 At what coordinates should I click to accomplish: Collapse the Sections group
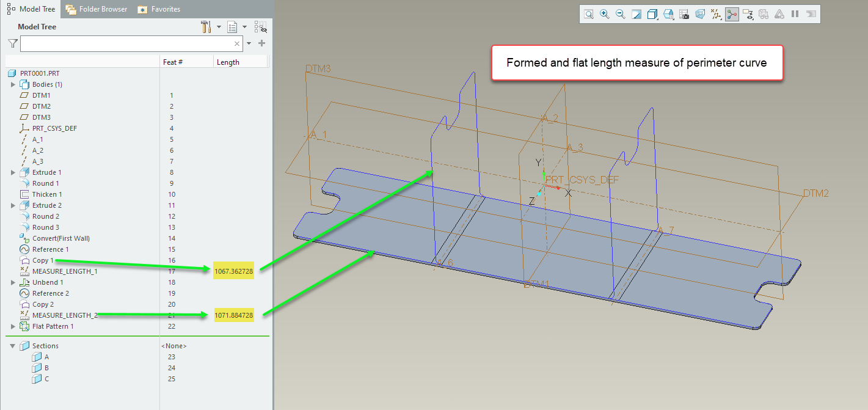13,345
